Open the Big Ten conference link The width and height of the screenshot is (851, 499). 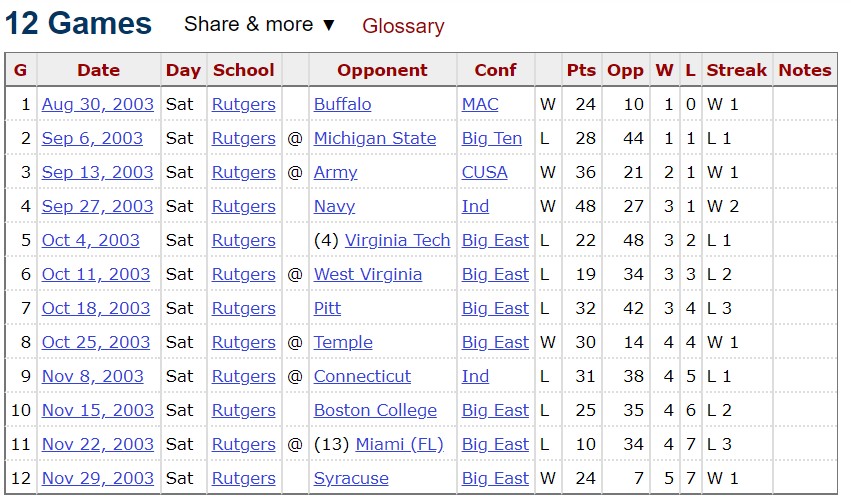[492, 138]
